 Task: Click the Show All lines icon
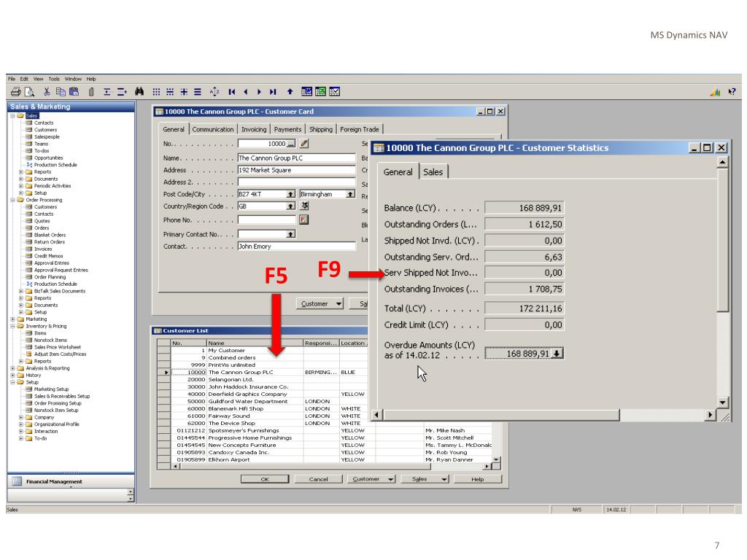tap(198, 92)
